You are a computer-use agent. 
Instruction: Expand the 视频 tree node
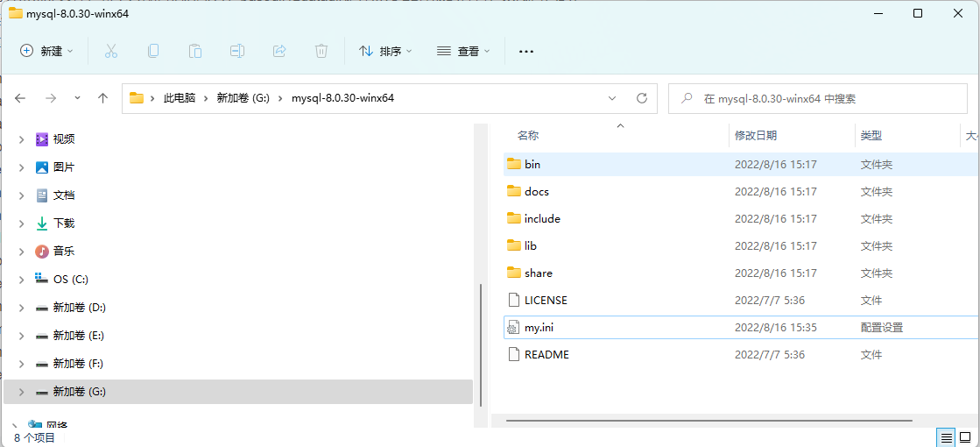[x=21, y=138]
